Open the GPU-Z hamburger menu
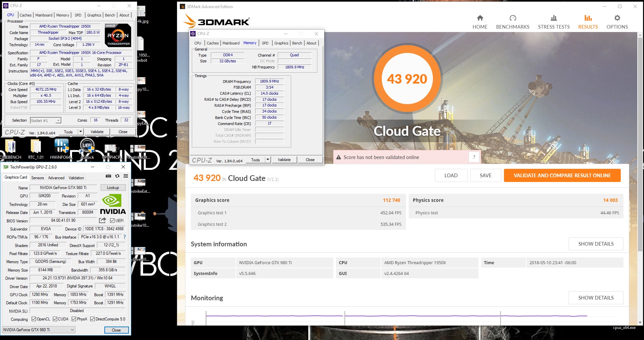The image size is (644, 340). [126, 176]
